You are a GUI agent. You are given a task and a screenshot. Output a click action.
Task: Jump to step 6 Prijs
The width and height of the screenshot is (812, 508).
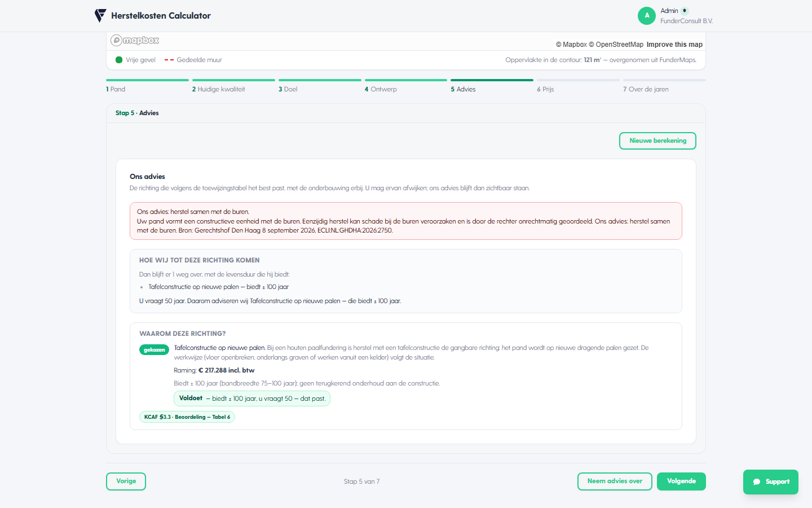pyautogui.click(x=578, y=86)
